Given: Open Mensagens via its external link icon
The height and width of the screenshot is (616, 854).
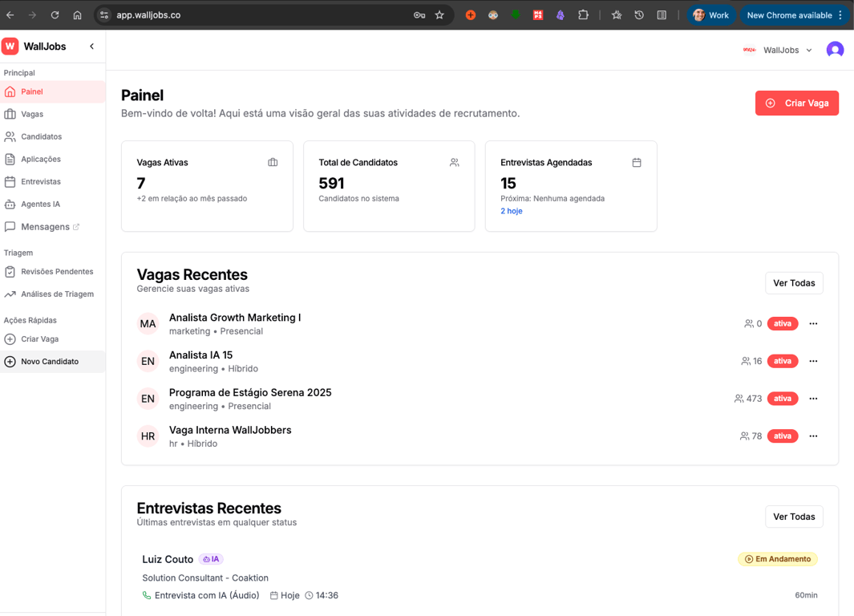Looking at the screenshot, I should coord(78,226).
